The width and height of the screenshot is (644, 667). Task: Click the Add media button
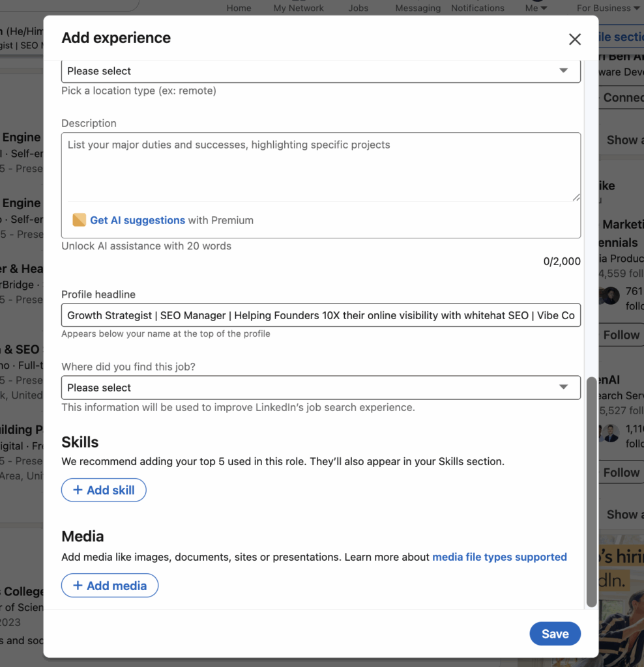[x=110, y=586]
